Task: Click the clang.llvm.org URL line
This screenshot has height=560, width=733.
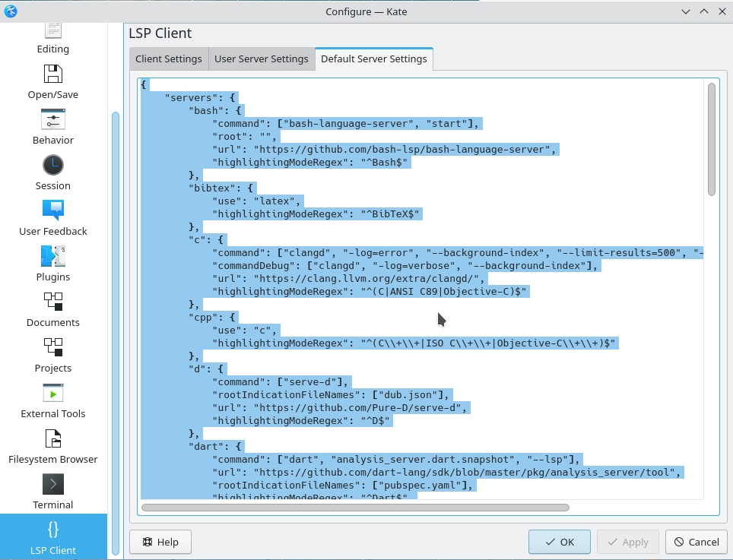Action: coord(349,279)
